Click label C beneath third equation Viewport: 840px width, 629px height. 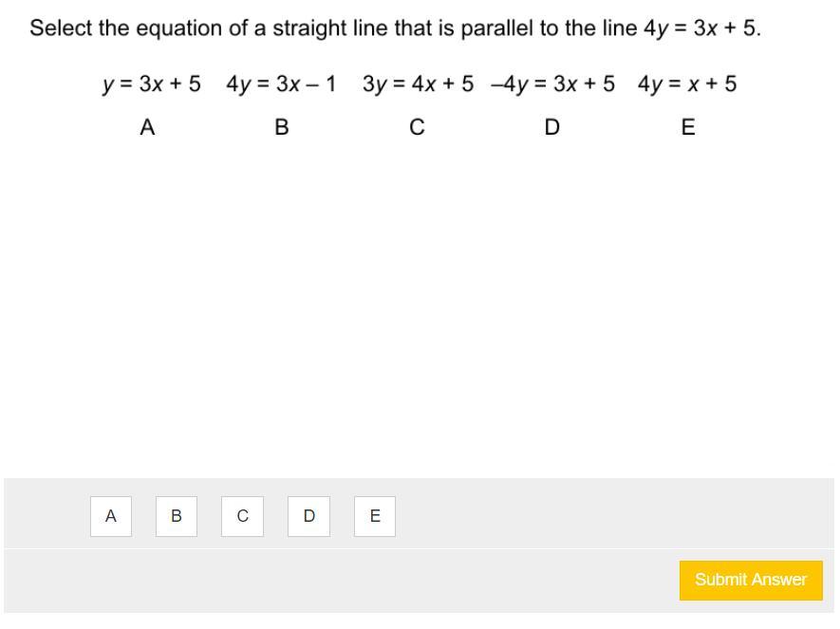coord(417,127)
